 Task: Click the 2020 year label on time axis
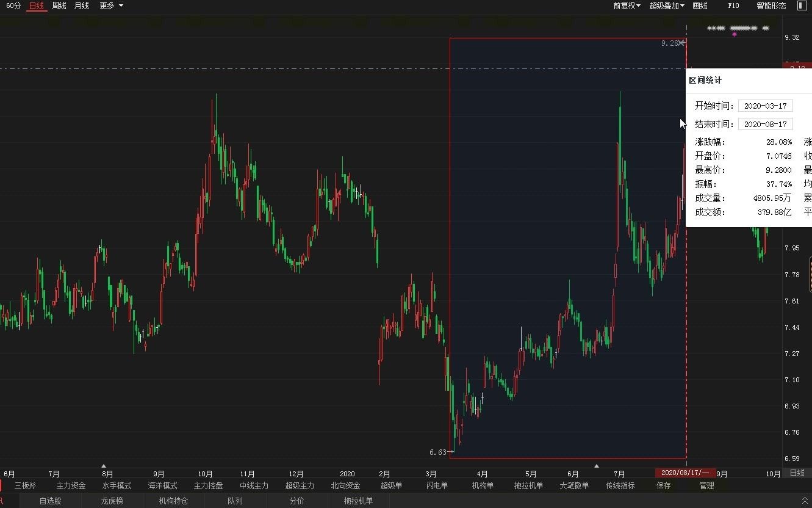coord(347,474)
